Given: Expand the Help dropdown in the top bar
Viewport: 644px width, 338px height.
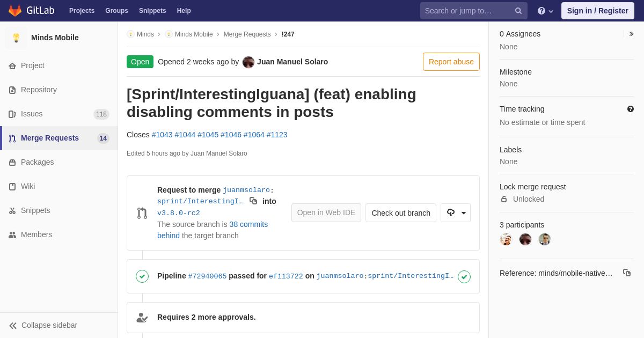Looking at the screenshot, I should click(x=545, y=11).
